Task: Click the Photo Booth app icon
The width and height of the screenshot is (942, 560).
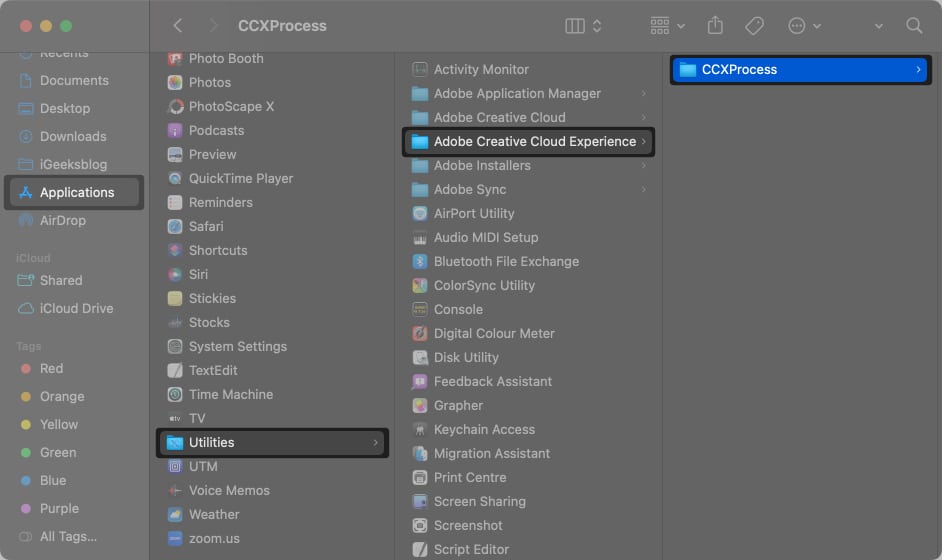Action: point(175,58)
